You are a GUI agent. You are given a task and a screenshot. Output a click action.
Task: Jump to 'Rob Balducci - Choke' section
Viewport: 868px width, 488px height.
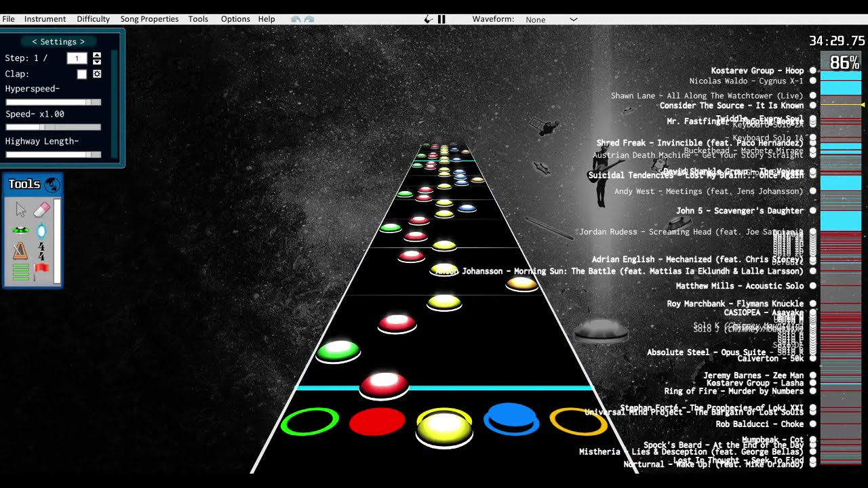[x=759, y=424]
